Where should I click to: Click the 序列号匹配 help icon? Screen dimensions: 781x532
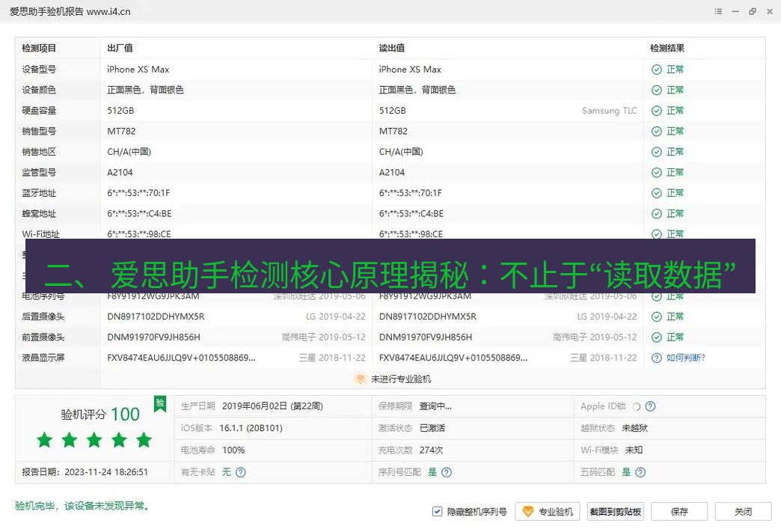pos(446,472)
